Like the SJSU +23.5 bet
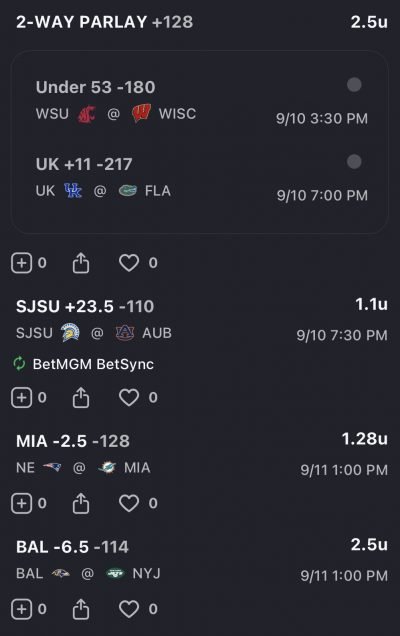Viewport: 400px width, 636px height. (x=129, y=397)
